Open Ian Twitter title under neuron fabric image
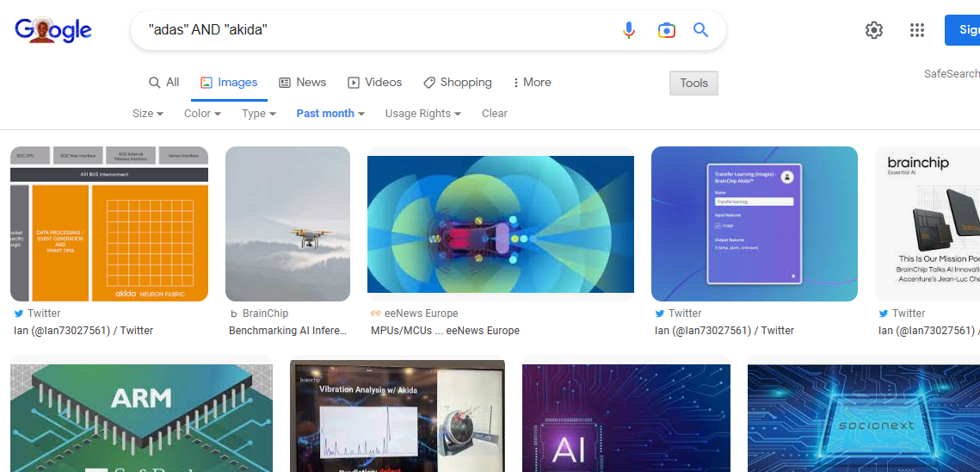The image size is (980, 472). pos(83,331)
